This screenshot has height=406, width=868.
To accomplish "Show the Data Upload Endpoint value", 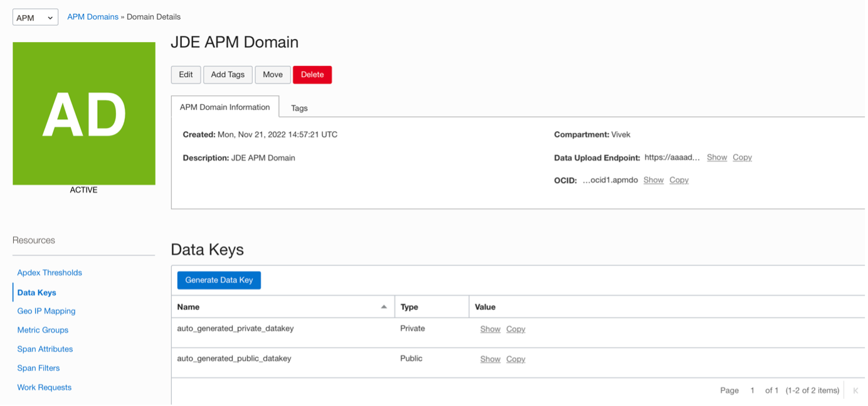I will [x=717, y=158].
